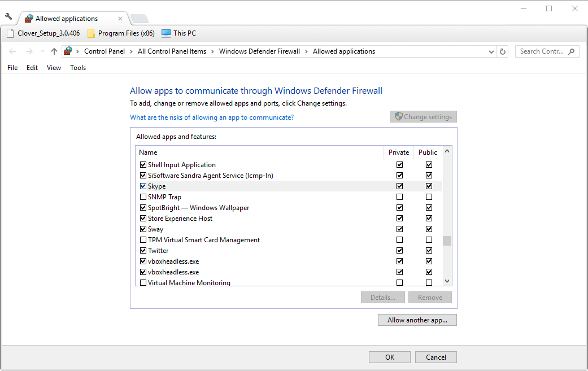
Task: Open Program Files (x86) bookmark folder
Action: 121,33
